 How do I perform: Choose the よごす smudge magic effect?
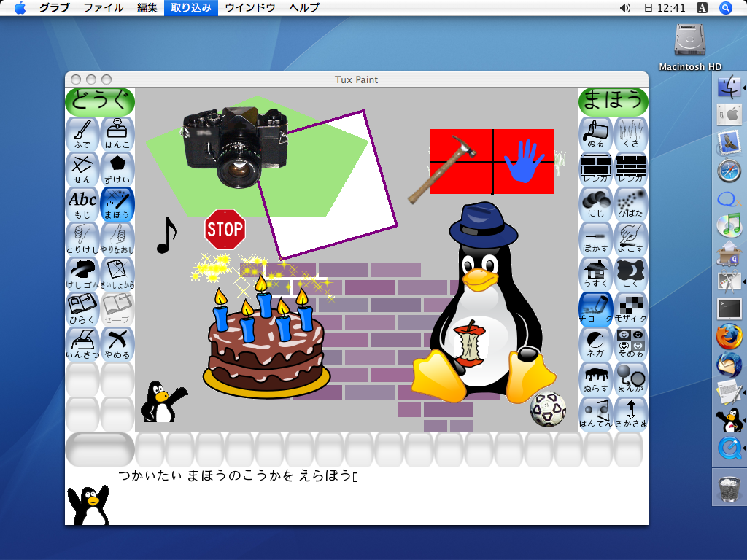point(631,239)
